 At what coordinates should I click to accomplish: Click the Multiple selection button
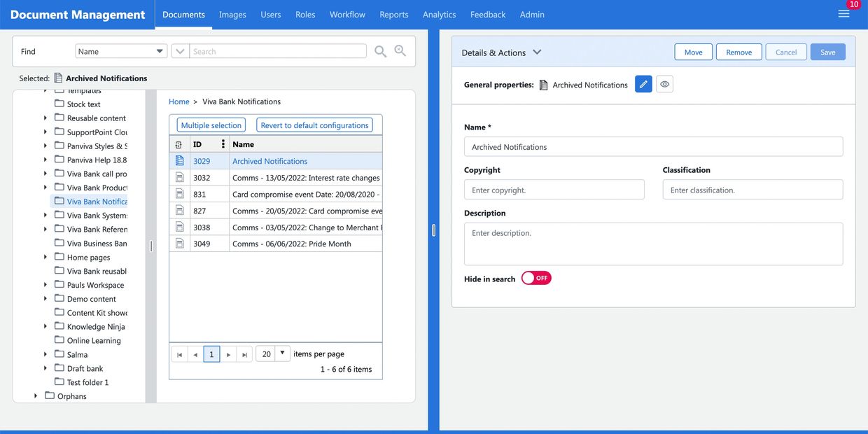pos(211,125)
